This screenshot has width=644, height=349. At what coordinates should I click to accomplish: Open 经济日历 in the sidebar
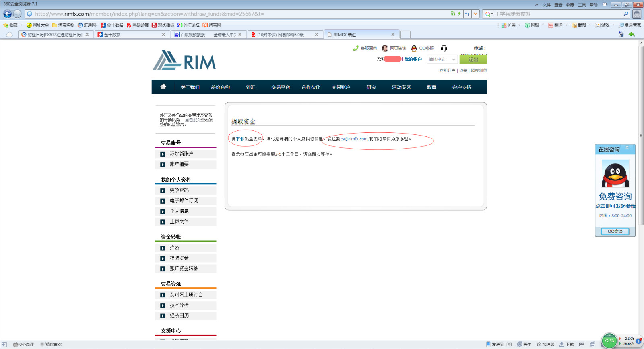tap(186, 316)
